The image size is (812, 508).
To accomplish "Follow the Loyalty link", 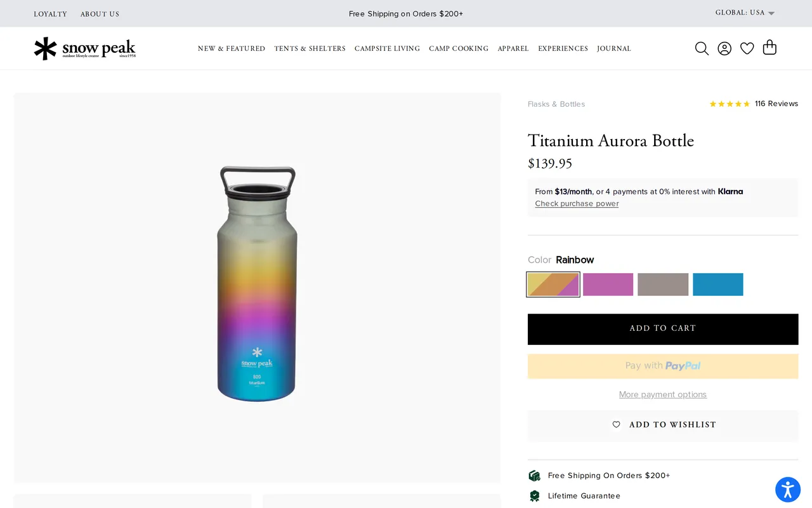I will (50, 14).
